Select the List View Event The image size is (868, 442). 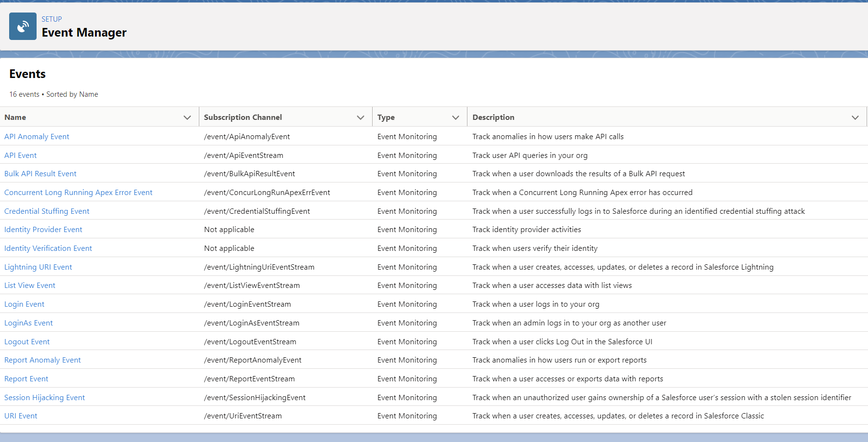[x=29, y=285]
